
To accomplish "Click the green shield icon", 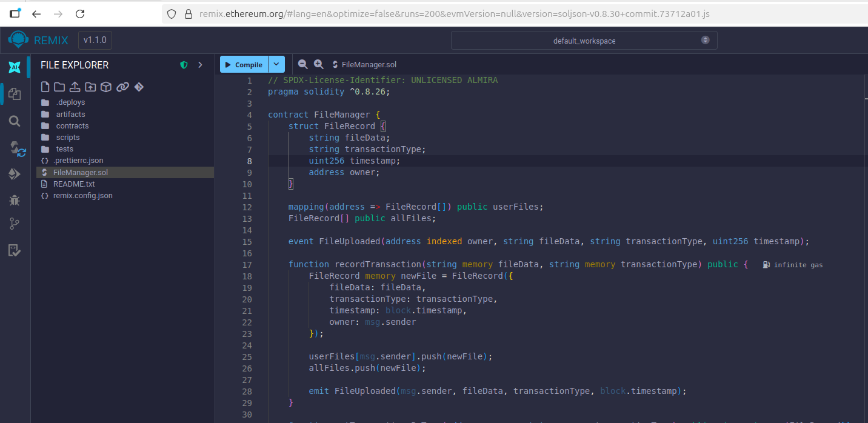I will 184,65.
